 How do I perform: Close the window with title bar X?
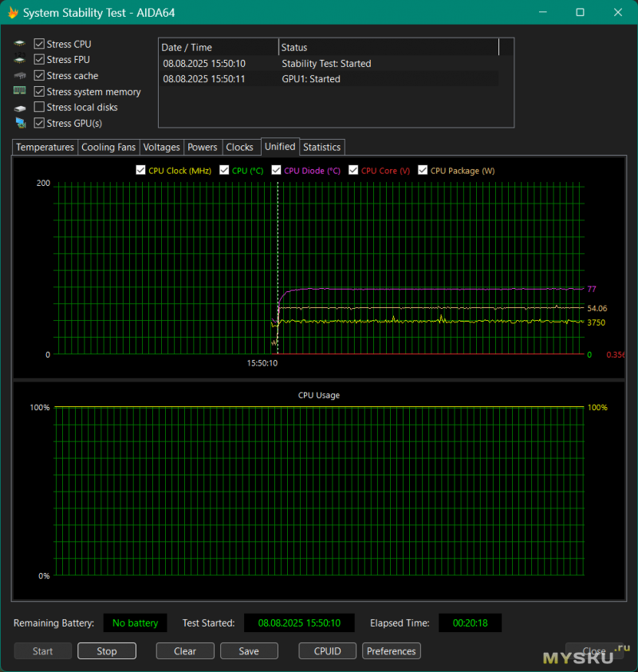tap(618, 12)
